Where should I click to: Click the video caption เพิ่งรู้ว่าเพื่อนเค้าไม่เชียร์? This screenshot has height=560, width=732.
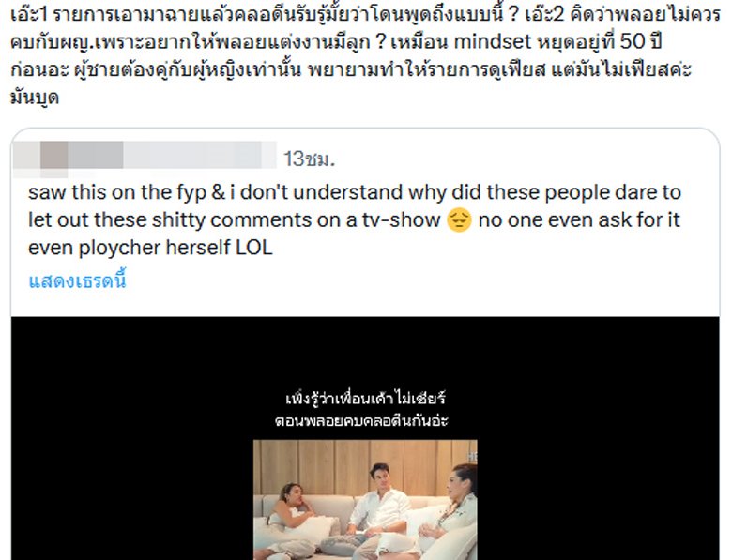click(x=366, y=399)
